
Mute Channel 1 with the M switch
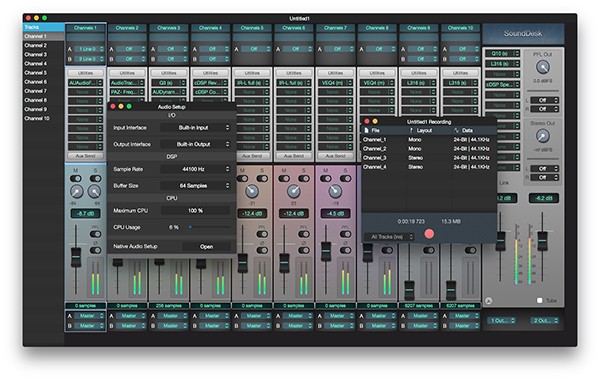coord(76,179)
